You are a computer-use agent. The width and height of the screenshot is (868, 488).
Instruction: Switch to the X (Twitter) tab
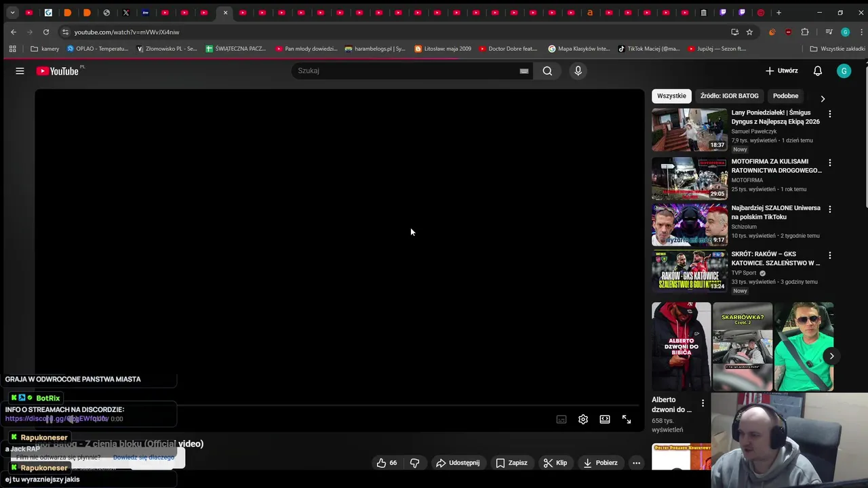pos(126,12)
